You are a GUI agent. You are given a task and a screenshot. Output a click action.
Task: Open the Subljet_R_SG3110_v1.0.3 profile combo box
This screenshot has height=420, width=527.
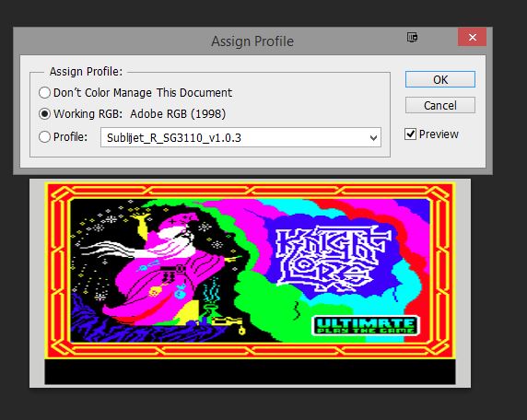(240, 137)
